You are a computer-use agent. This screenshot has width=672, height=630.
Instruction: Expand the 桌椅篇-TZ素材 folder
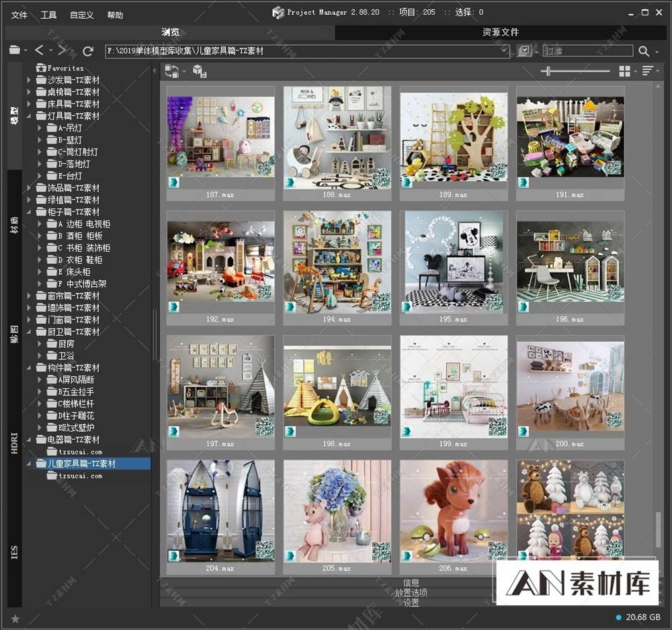[29, 91]
